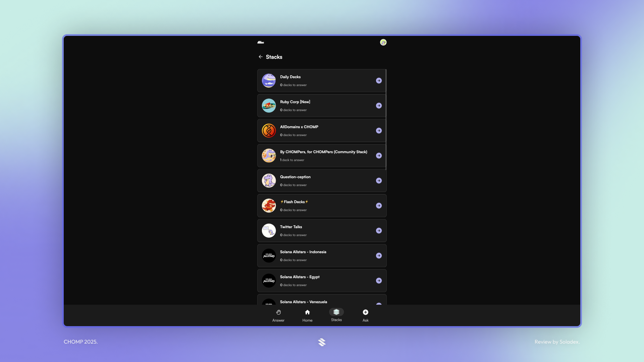Select By CHOMPers, for CHOMPers title
This screenshot has width=644, height=362.
(324, 152)
